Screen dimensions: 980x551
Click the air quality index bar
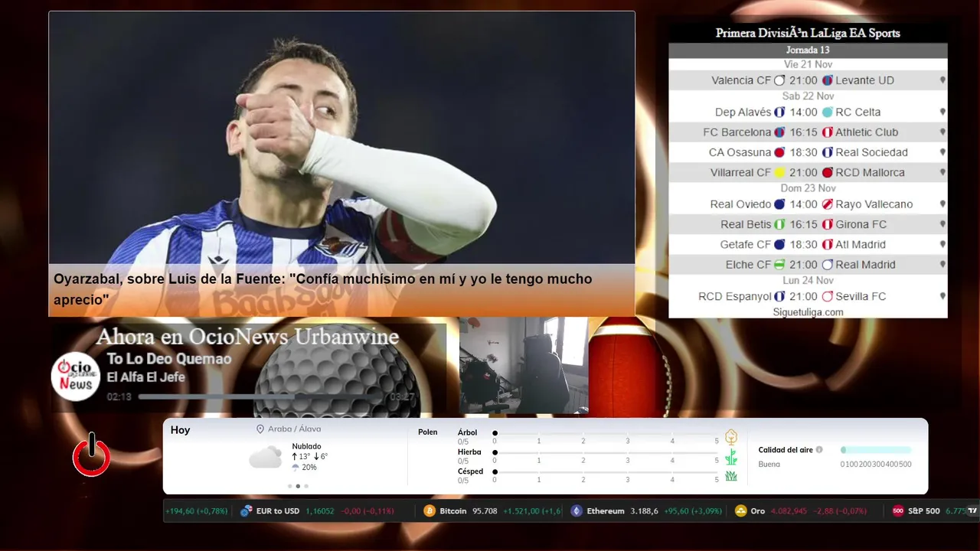pos(876,450)
